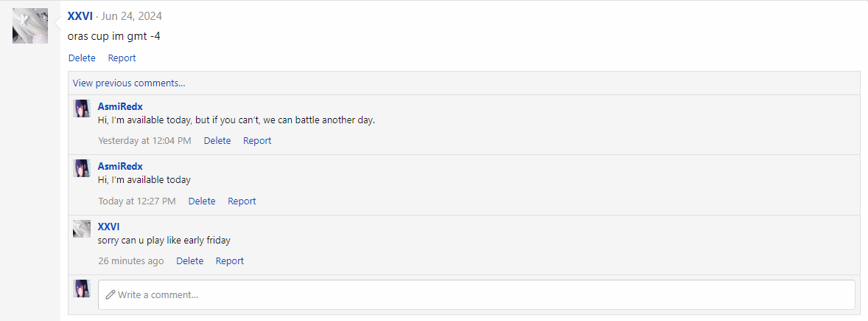Report the comment from 26 minutes ago

pyautogui.click(x=229, y=261)
